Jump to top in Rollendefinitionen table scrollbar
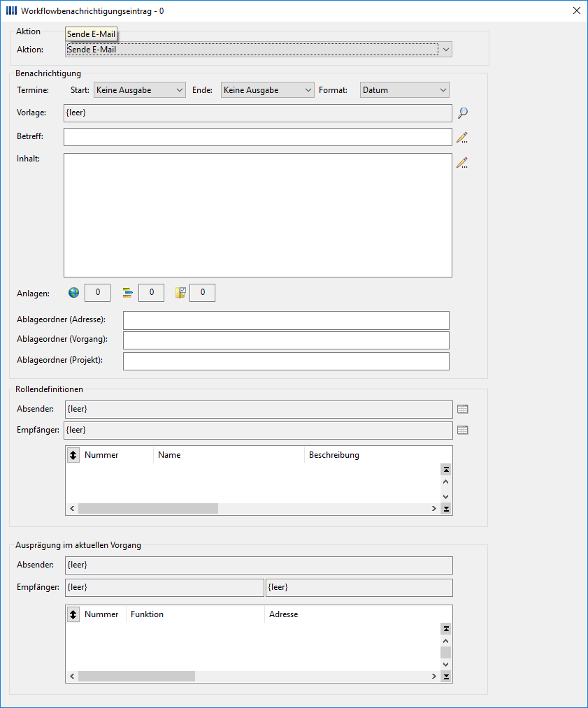 (x=446, y=470)
